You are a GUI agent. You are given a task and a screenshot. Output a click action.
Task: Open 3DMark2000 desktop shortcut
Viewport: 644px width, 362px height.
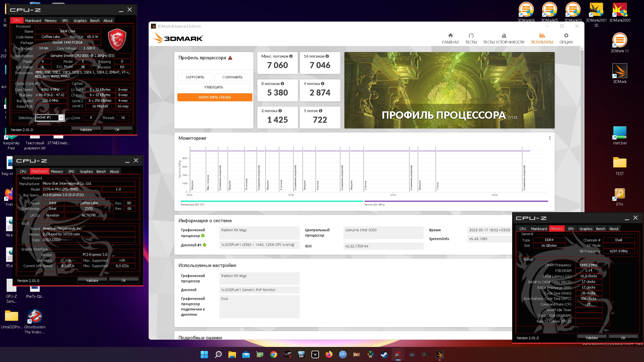pos(620,12)
